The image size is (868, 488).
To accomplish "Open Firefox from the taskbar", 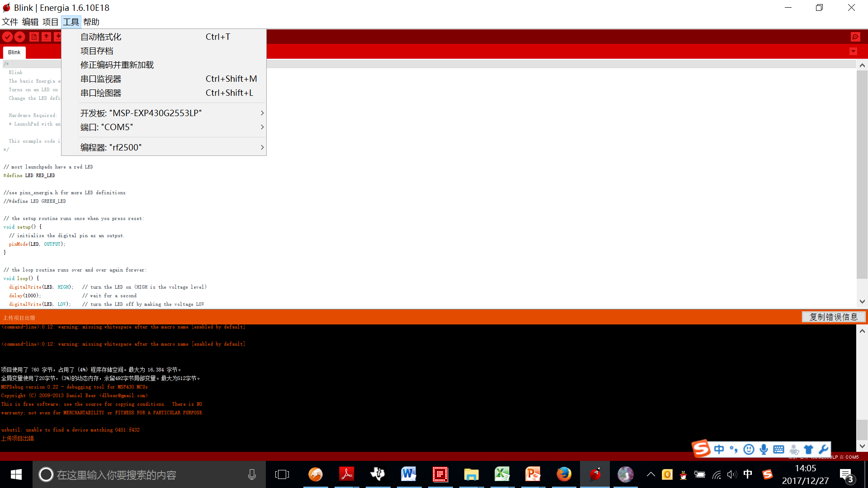I will click(x=564, y=474).
